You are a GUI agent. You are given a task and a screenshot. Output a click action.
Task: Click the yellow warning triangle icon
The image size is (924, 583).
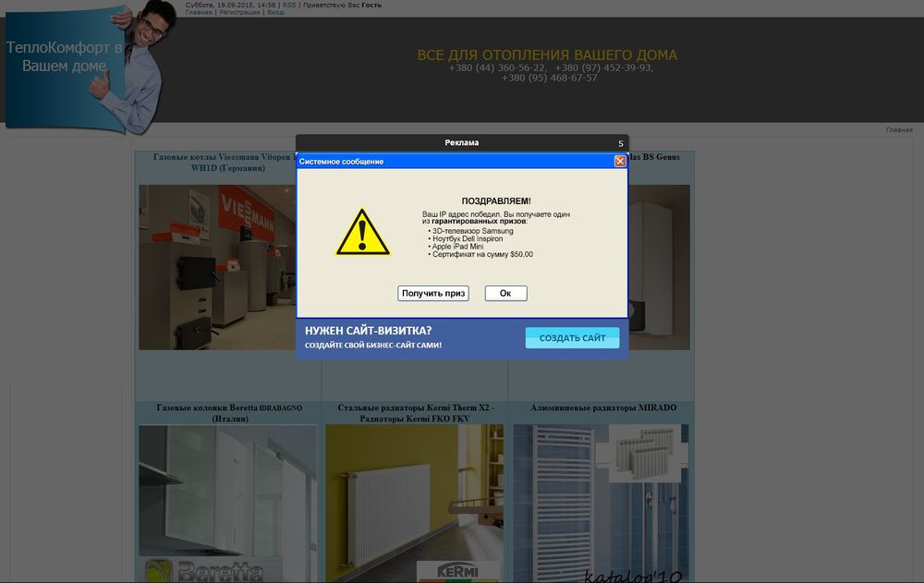click(362, 232)
